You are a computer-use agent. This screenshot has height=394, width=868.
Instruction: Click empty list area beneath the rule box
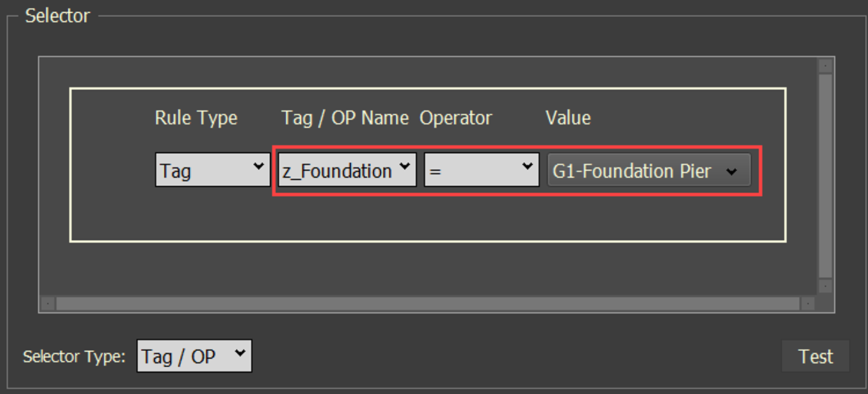(x=427, y=270)
